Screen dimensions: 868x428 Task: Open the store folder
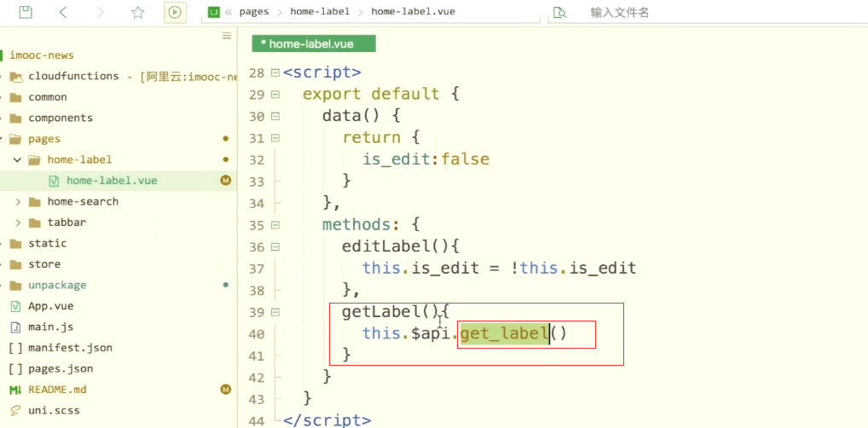[44, 264]
